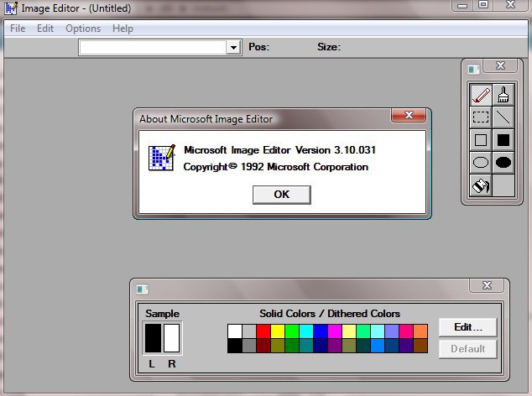Select the cyan color swatch

[x=306, y=331]
